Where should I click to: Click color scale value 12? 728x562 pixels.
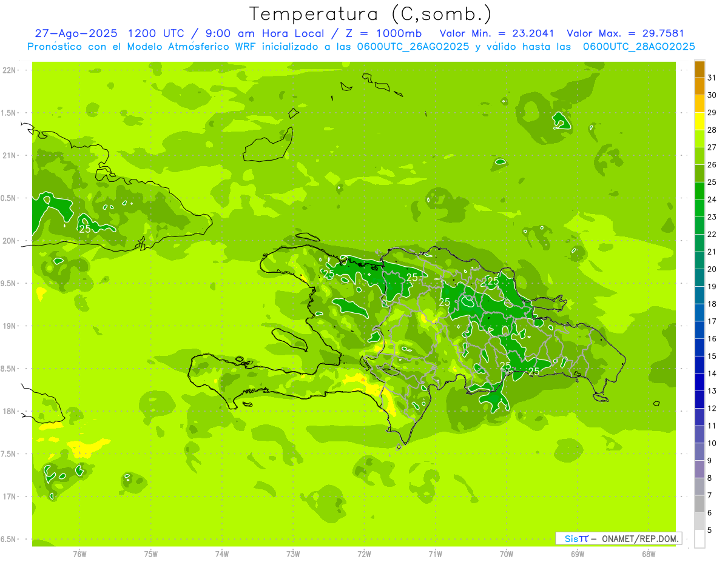click(712, 409)
